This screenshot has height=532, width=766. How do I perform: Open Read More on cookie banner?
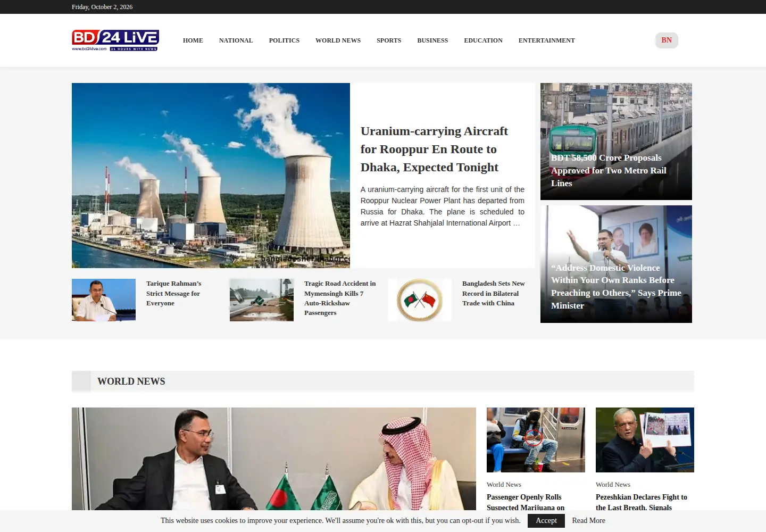point(588,521)
